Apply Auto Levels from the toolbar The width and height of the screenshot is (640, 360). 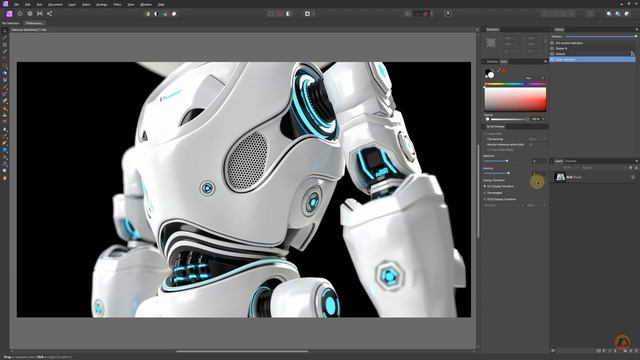(147, 13)
